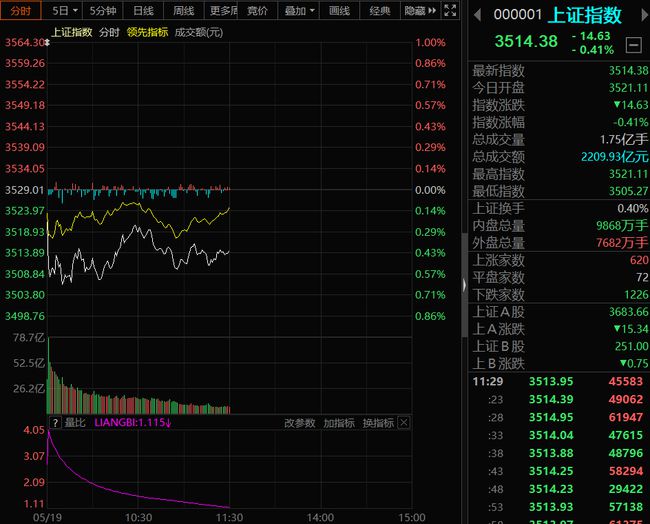Viewport: 650px width, 524px height.
Task: Open the 叠加 overlay dropdown
Action: [299, 10]
